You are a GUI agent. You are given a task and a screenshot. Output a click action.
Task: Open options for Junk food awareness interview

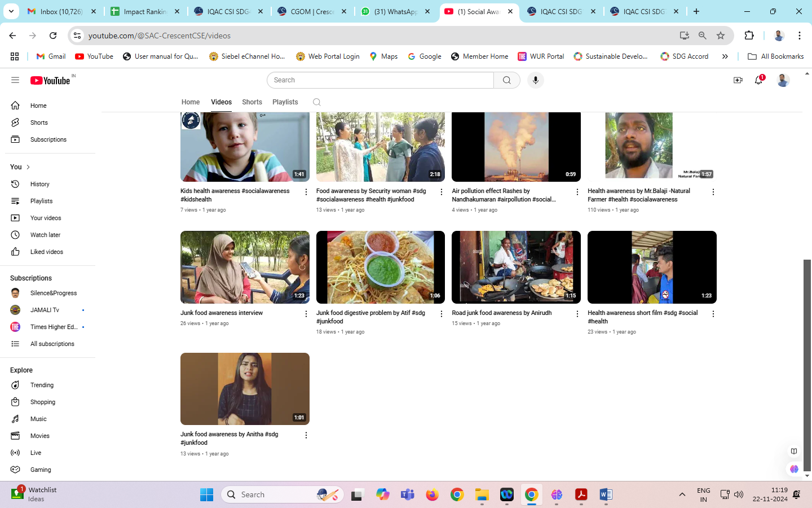click(x=306, y=314)
